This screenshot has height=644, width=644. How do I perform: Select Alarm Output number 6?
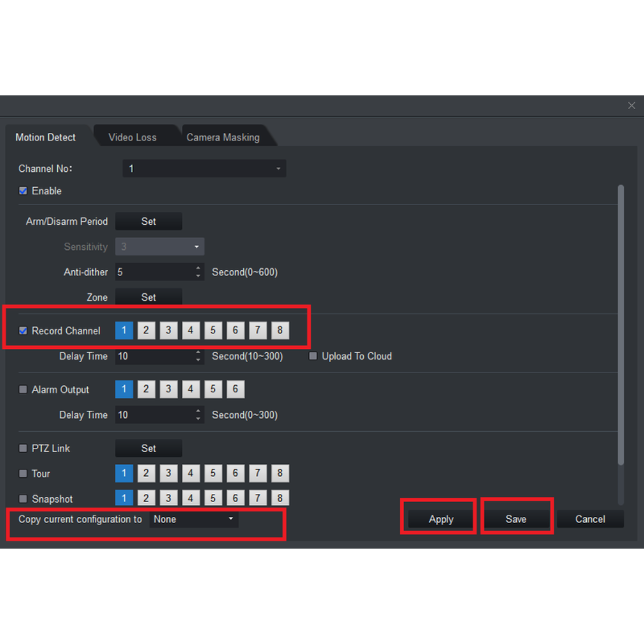[236, 389]
